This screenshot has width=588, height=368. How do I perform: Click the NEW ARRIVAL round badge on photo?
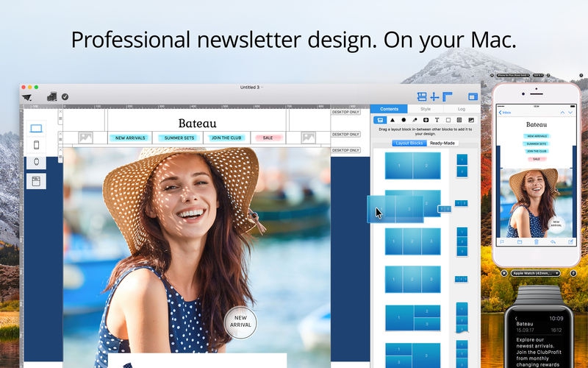coord(240,322)
